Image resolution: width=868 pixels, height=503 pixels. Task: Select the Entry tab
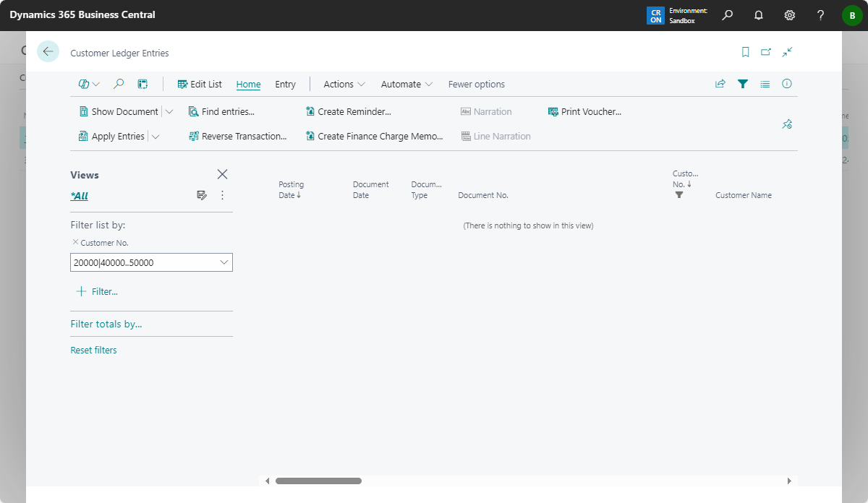click(x=285, y=84)
